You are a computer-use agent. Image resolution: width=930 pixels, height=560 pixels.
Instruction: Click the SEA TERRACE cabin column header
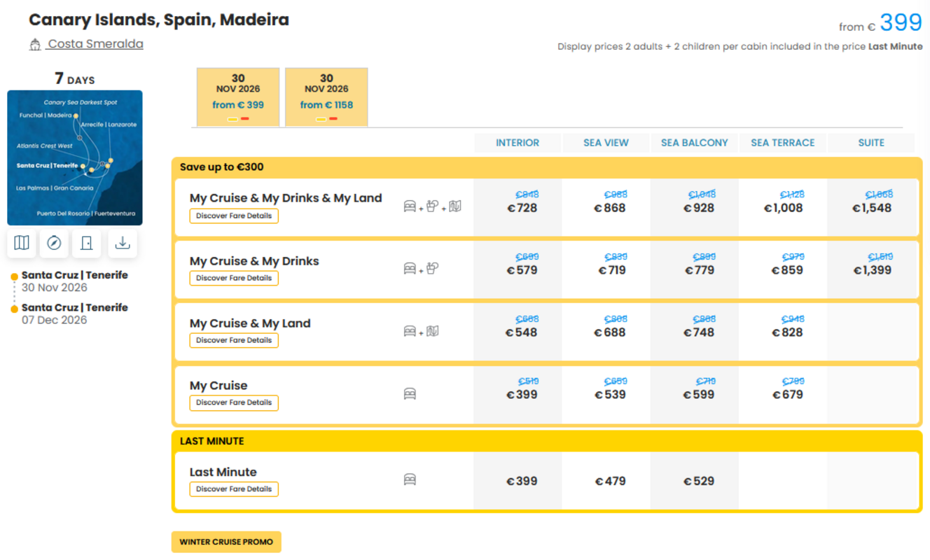[x=783, y=143]
